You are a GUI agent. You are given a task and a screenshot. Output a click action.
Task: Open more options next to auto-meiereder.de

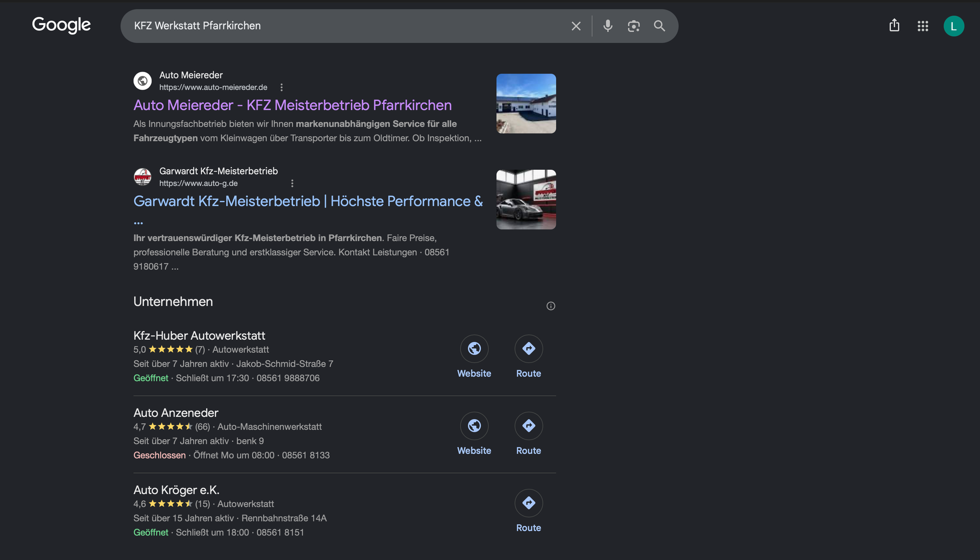coord(281,87)
